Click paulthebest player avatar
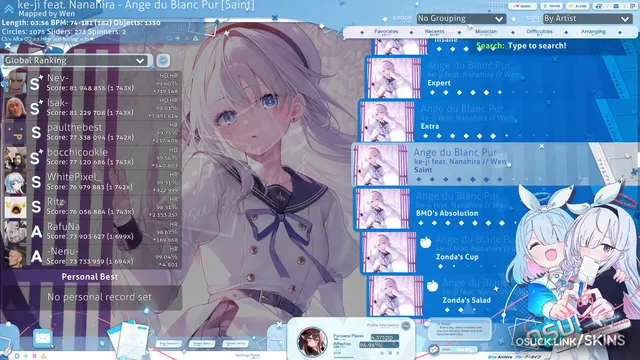640x360 pixels. click(x=16, y=133)
